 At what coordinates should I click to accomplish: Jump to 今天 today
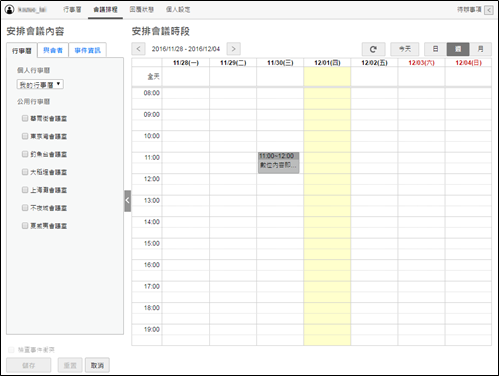click(x=405, y=49)
